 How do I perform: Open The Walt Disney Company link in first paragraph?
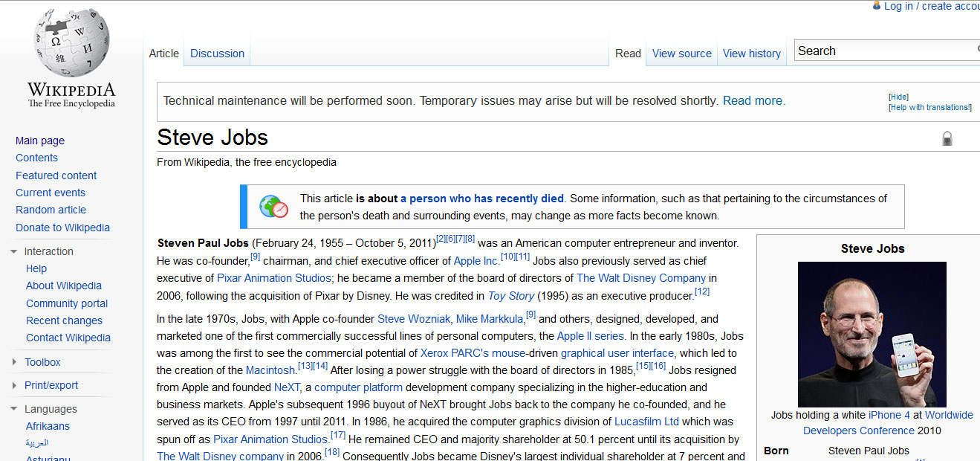coord(641,278)
